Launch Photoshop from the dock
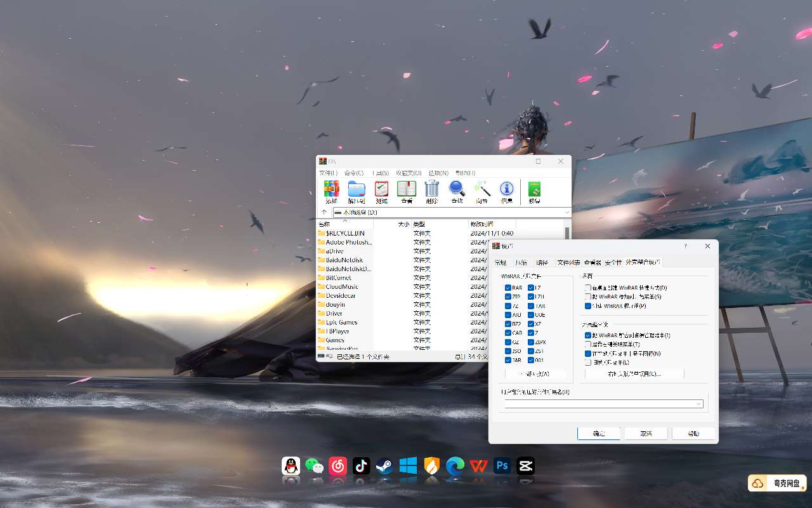 502,466
